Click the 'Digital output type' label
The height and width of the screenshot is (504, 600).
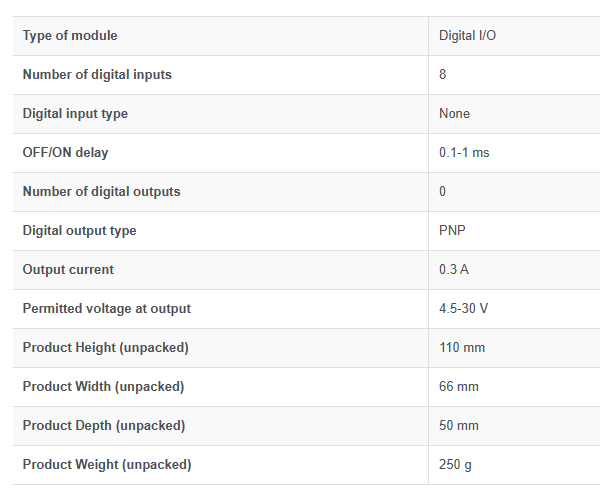[x=79, y=231]
